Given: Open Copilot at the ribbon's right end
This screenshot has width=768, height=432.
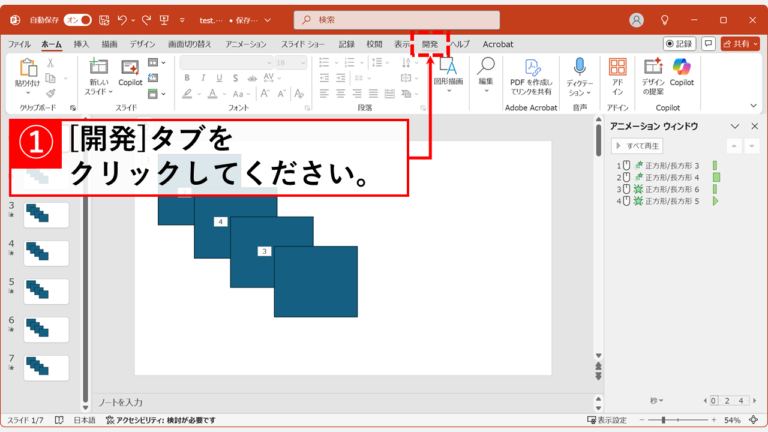Looking at the screenshot, I should pos(682,72).
